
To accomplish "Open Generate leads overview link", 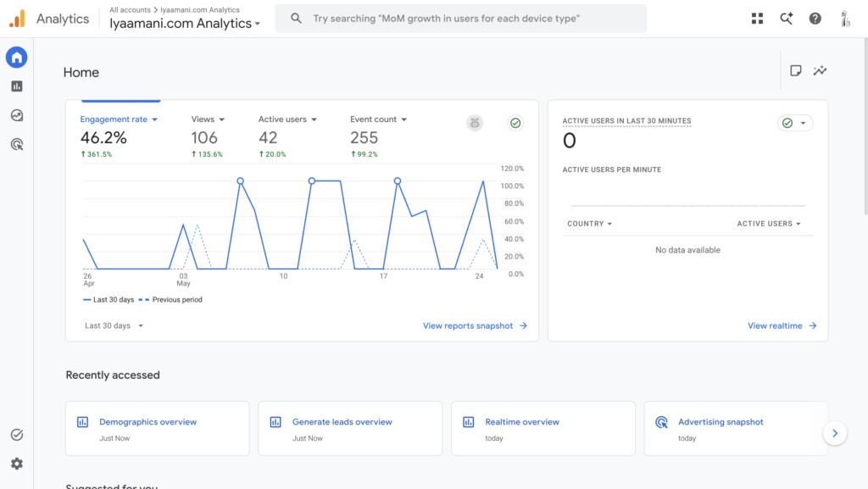I will pos(342,421).
